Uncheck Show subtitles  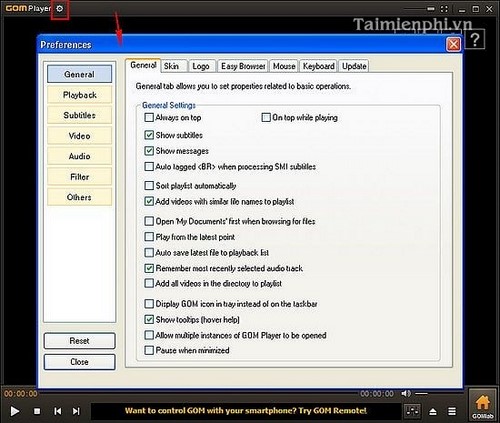[x=149, y=135]
